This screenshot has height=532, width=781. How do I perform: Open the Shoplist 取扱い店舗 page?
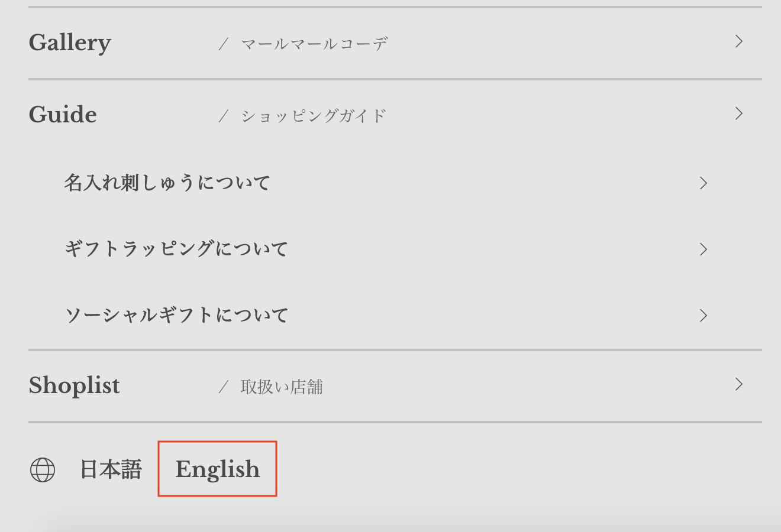click(282, 385)
